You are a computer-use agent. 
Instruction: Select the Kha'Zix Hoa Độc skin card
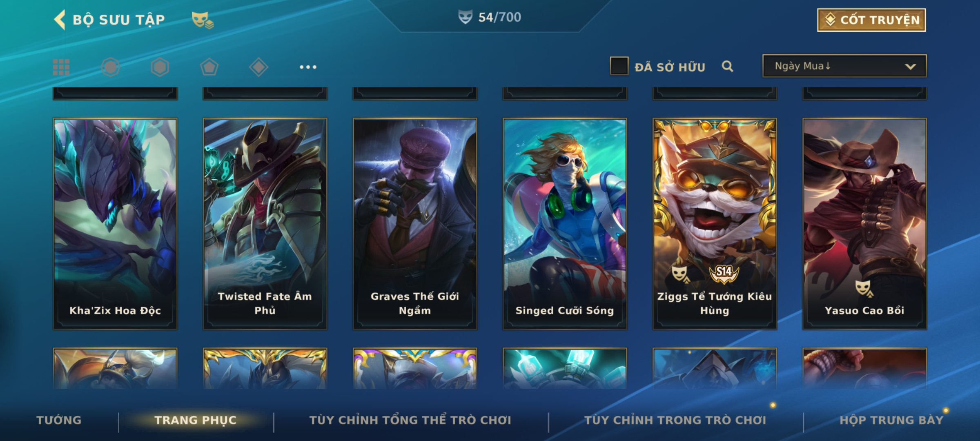point(115,224)
